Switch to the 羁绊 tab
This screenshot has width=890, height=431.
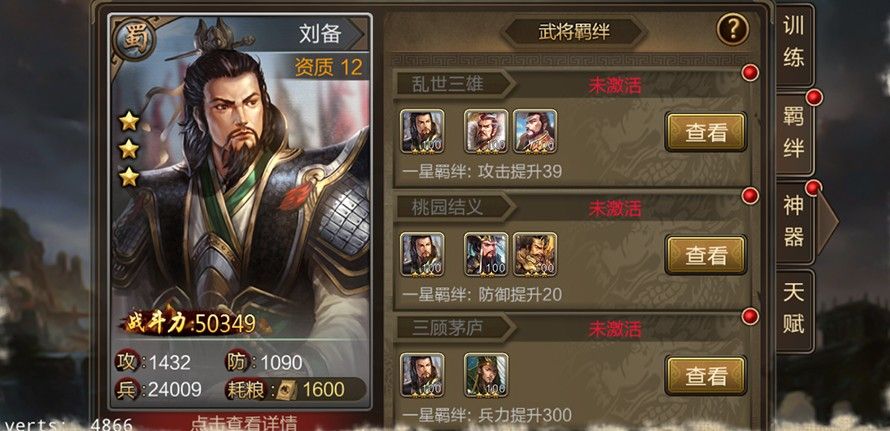click(x=794, y=133)
